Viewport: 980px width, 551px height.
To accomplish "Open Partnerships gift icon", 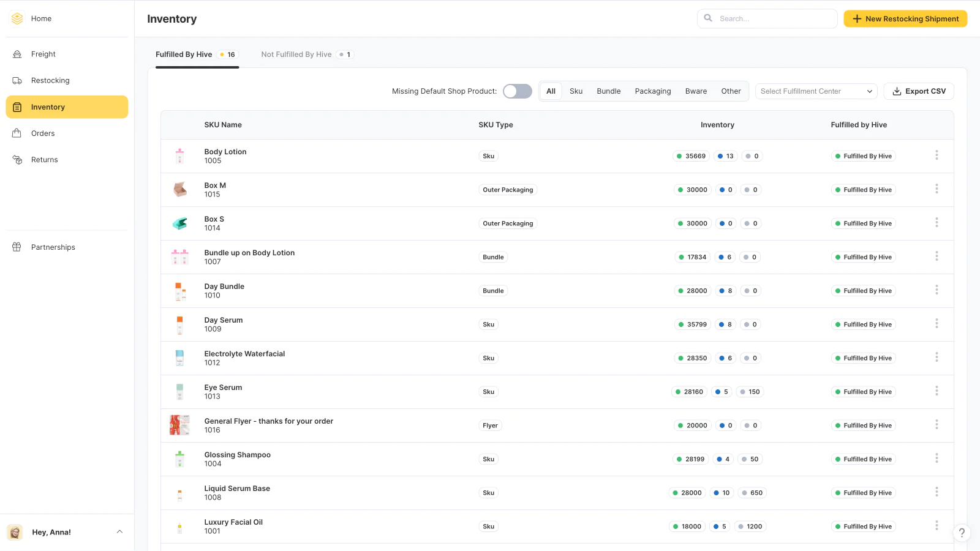I will (x=17, y=247).
